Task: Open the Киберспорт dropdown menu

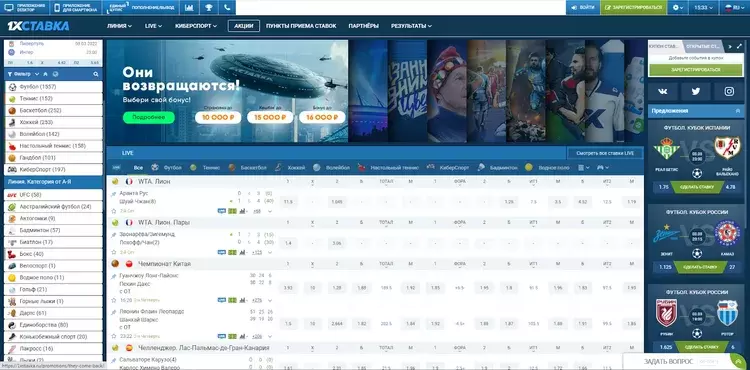Action: coord(196,26)
